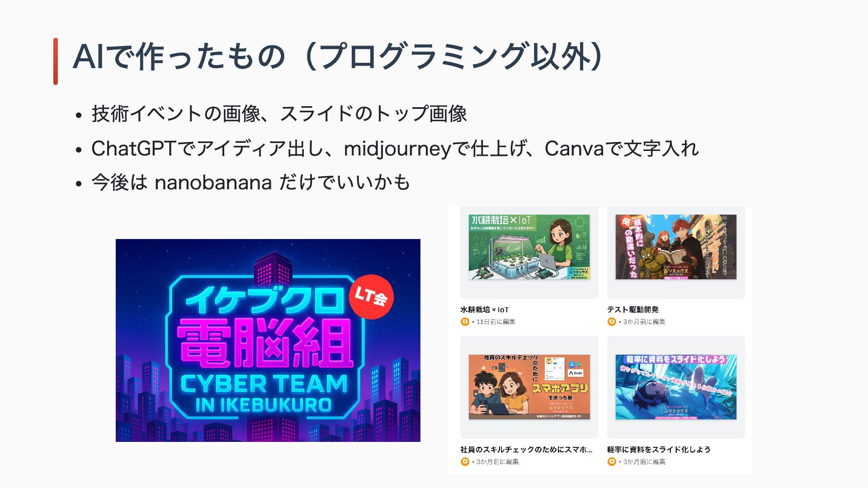Click the owner avatar icon under 水耕栽培 × IoT

(x=465, y=322)
